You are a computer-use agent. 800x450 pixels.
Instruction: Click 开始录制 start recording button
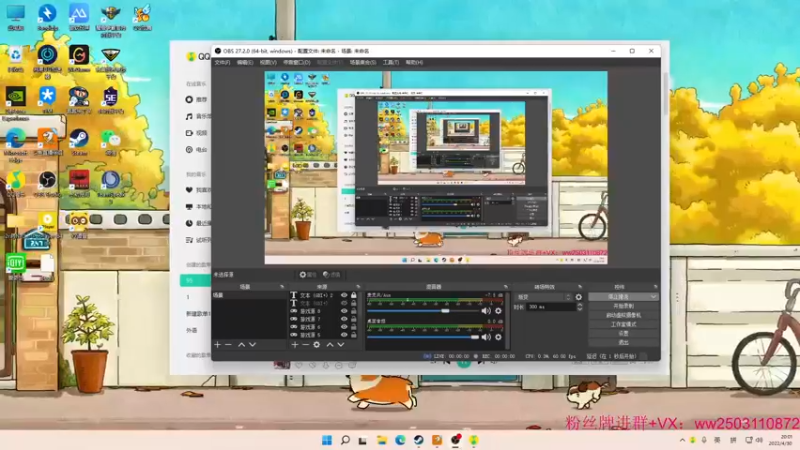[x=623, y=306]
